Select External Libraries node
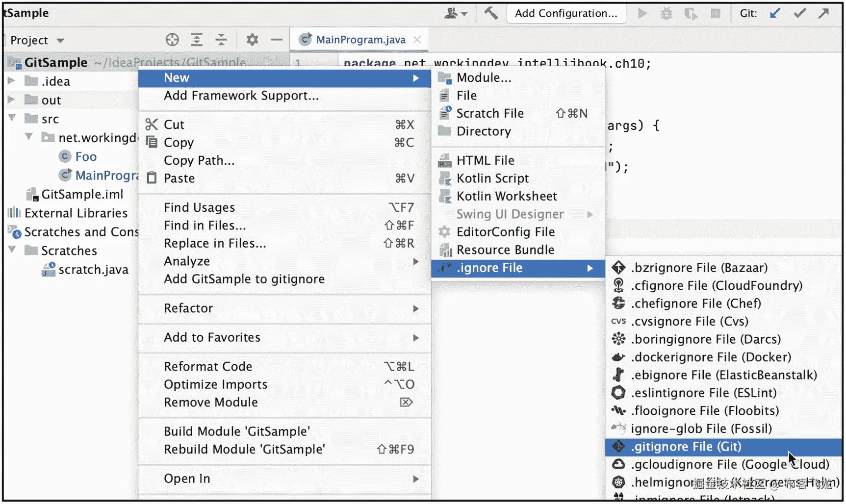Screen dimensions: 846x504 tap(68, 213)
